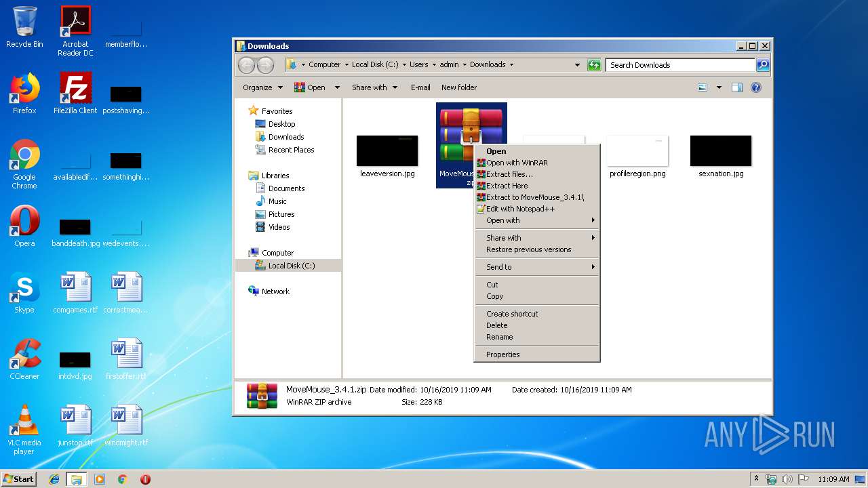Click the search magnifier icon
The height and width of the screenshot is (488, 868).
click(763, 65)
